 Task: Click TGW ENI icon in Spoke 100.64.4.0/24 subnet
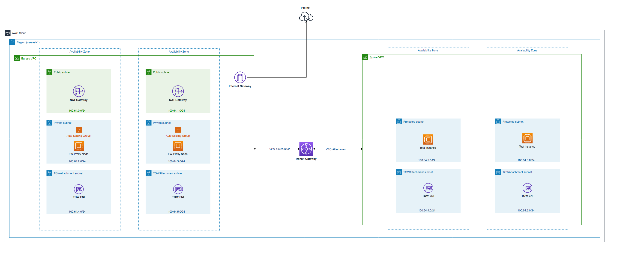428,188
